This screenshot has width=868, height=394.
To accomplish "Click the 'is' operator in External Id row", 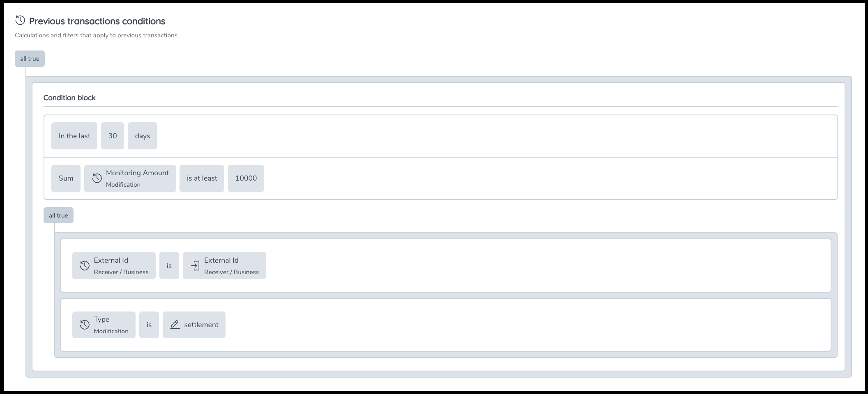I will [169, 266].
